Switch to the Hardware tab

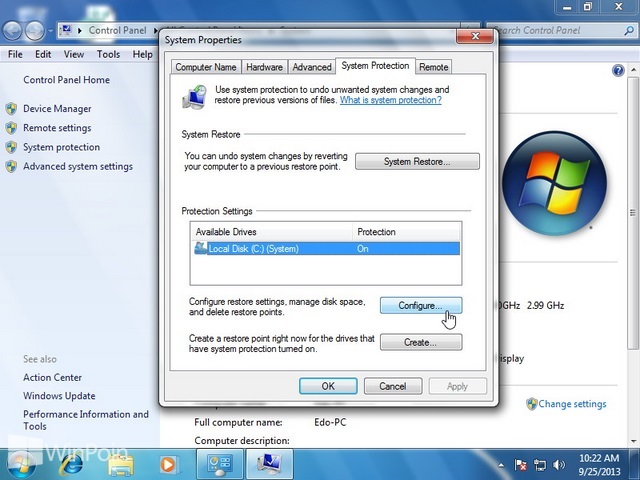click(x=264, y=67)
